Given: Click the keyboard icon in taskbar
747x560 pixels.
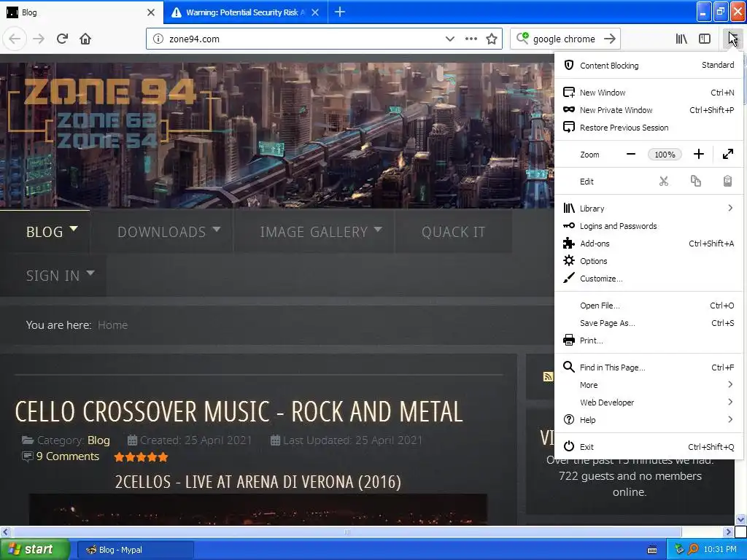Looking at the screenshot, I should click(652, 550).
